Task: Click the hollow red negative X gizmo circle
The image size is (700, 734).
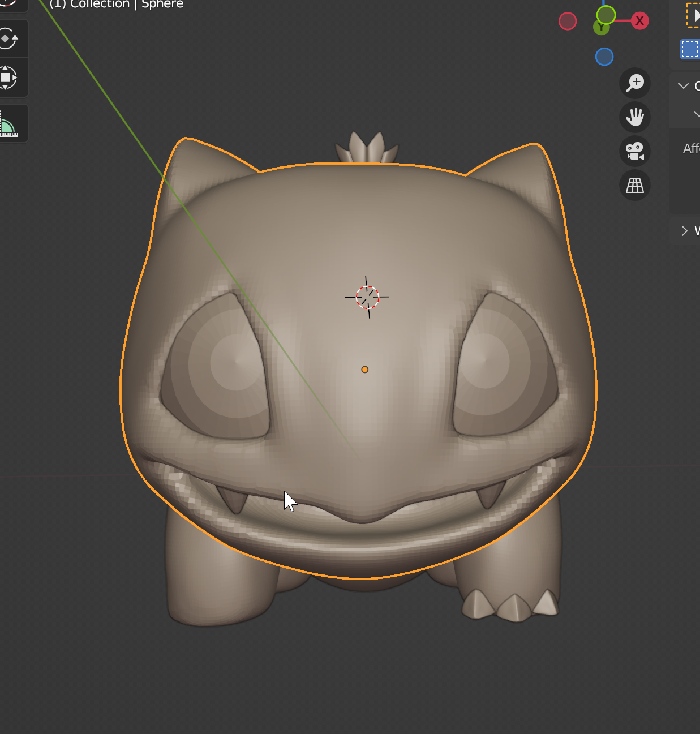Action: [568, 22]
